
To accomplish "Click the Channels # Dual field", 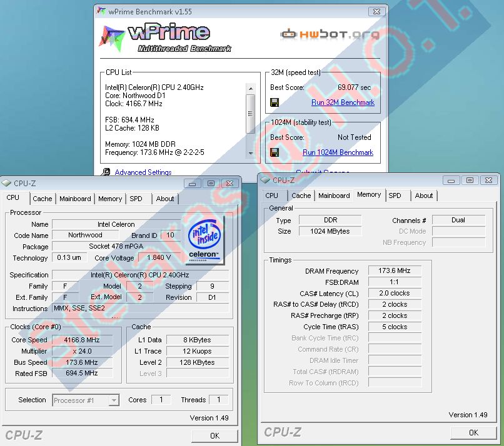I will point(458,220).
